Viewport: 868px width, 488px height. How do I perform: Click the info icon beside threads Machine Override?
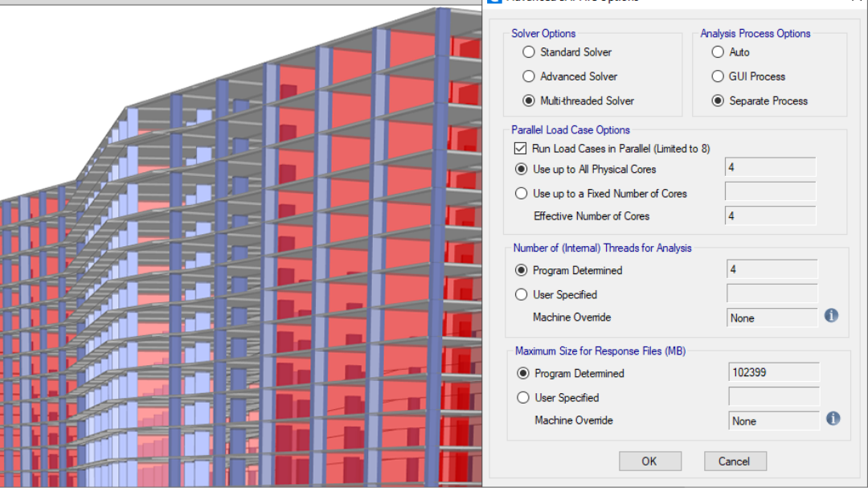coord(831,316)
